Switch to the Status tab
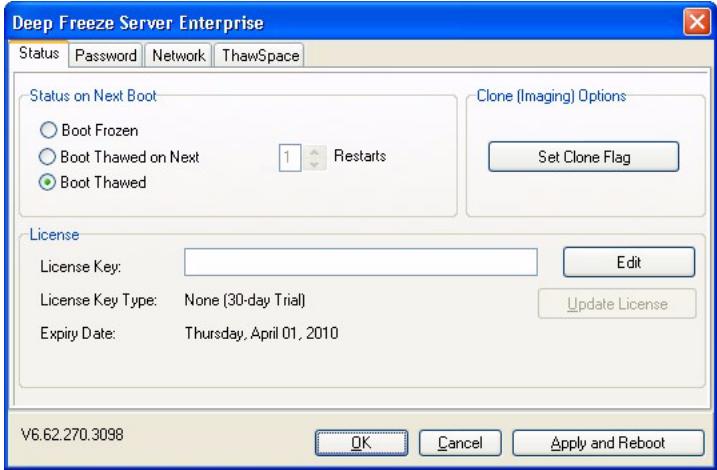This screenshot has width=717, height=470. [x=39, y=54]
